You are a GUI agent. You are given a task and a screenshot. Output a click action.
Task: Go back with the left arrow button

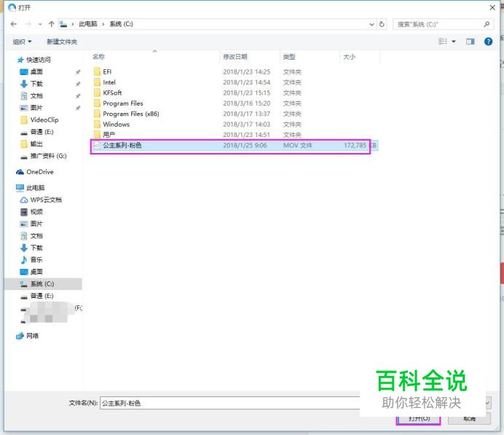14,24
